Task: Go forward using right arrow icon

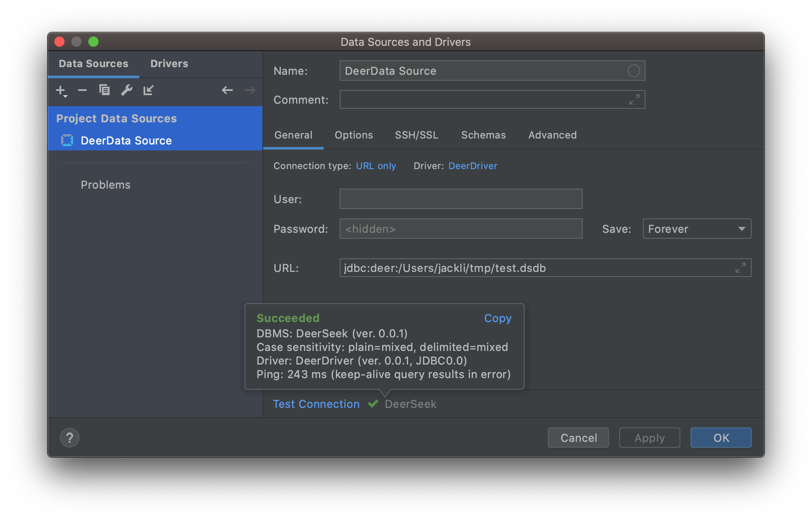Action: point(250,90)
